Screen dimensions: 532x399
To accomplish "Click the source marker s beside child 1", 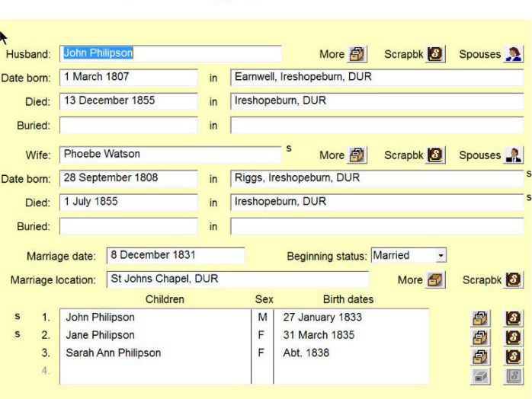I will [18, 316].
